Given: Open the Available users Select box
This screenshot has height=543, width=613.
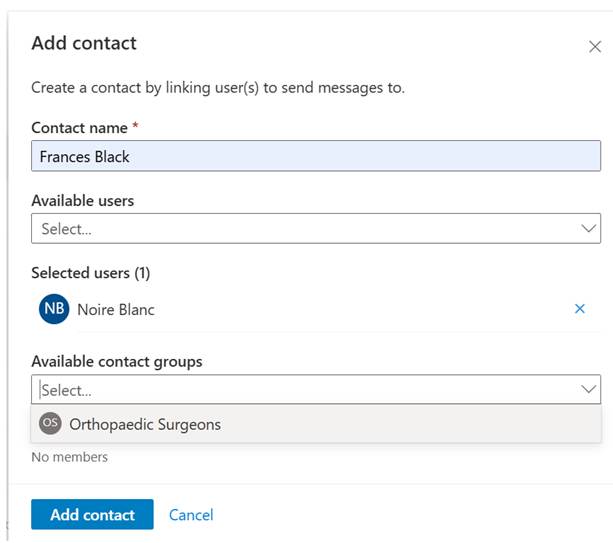Looking at the screenshot, I should pos(300,229).
